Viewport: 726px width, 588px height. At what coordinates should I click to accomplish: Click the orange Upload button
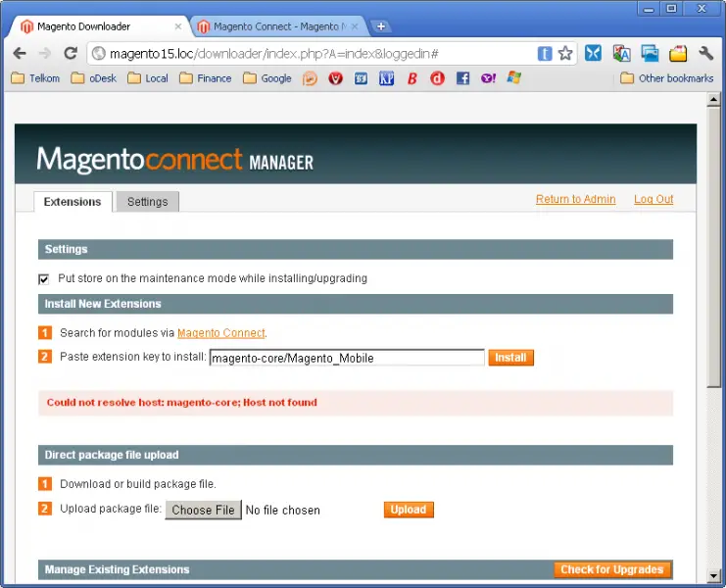[x=409, y=510]
